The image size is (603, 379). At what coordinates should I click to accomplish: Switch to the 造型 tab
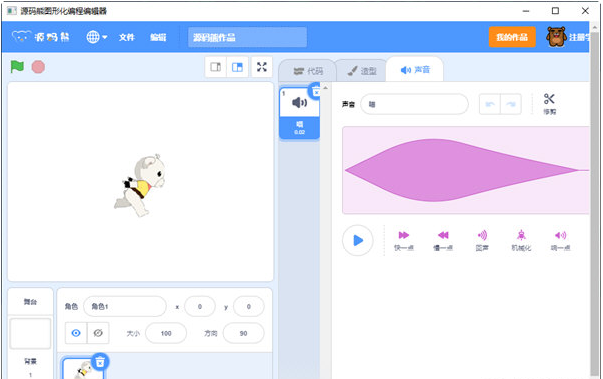(361, 71)
